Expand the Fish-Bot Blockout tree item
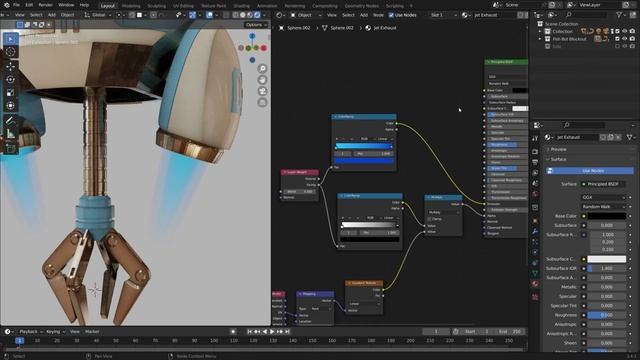 click(x=540, y=39)
